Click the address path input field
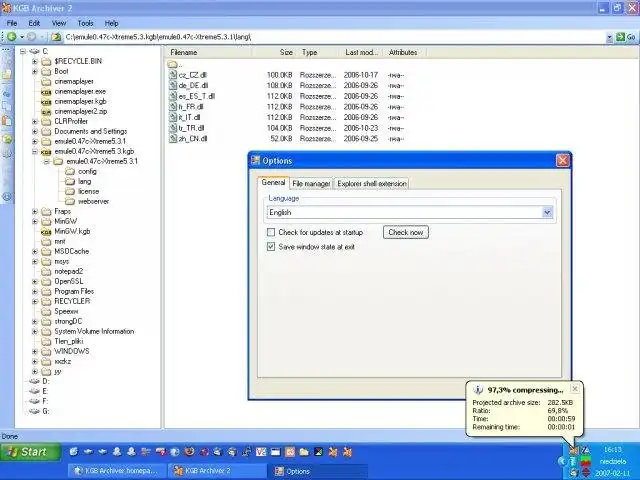 [335, 37]
